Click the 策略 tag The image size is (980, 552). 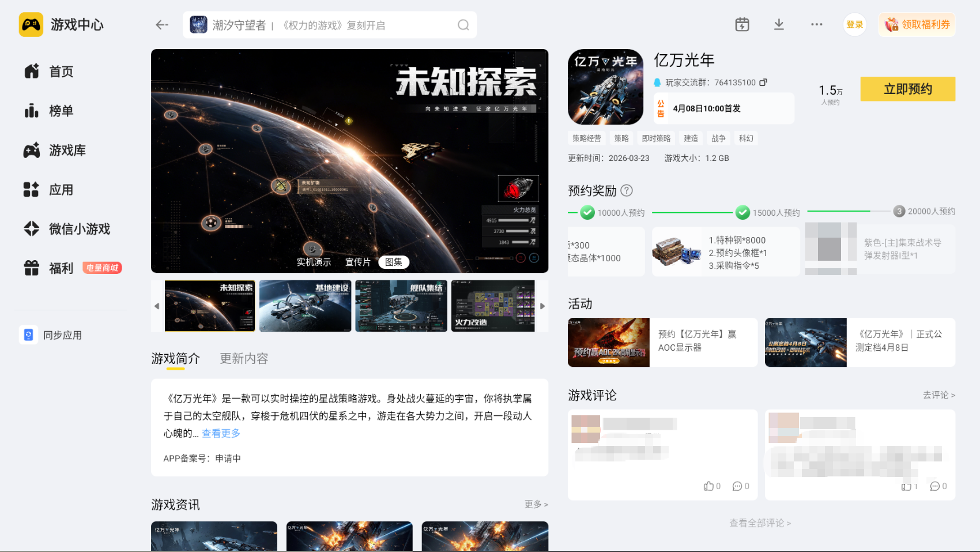tap(621, 138)
